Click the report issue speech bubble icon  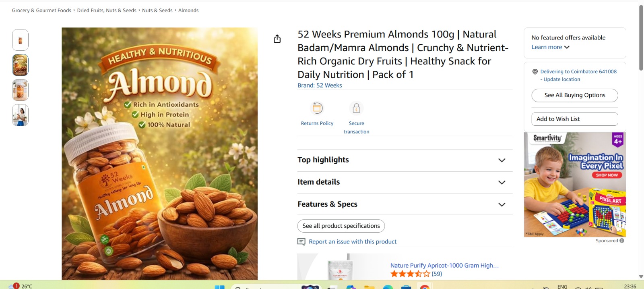point(301,242)
